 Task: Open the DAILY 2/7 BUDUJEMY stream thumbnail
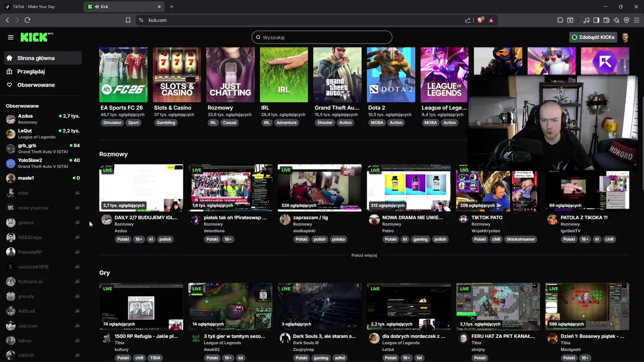coord(141,188)
